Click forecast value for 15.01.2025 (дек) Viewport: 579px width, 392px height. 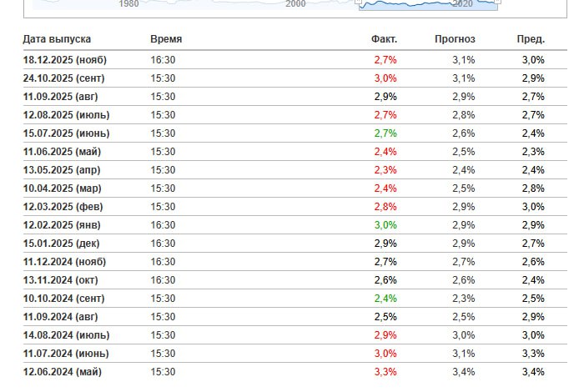coord(464,244)
